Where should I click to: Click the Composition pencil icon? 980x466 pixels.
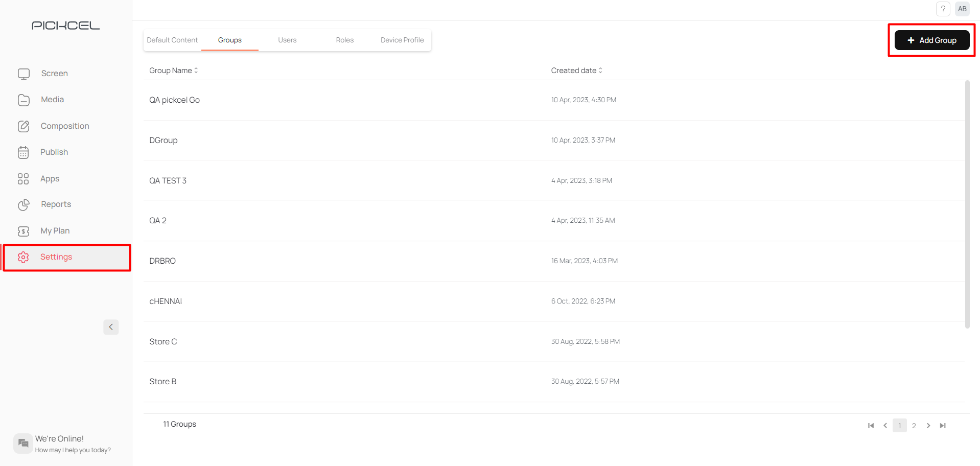tap(24, 126)
